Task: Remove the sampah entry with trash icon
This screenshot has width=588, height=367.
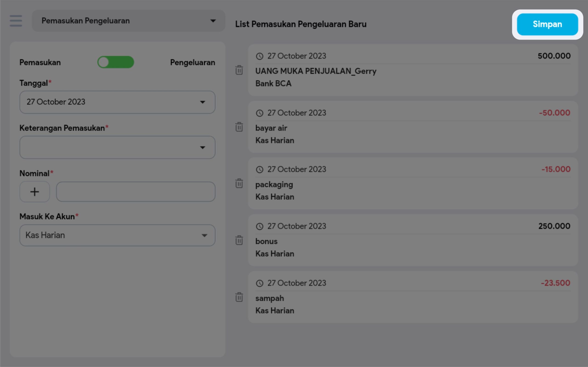Action: 239,297
